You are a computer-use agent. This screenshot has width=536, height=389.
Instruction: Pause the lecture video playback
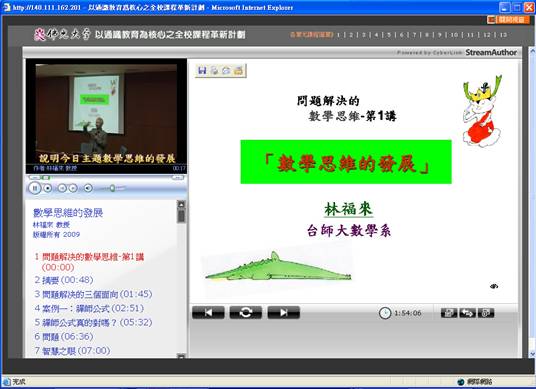point(35,188)
